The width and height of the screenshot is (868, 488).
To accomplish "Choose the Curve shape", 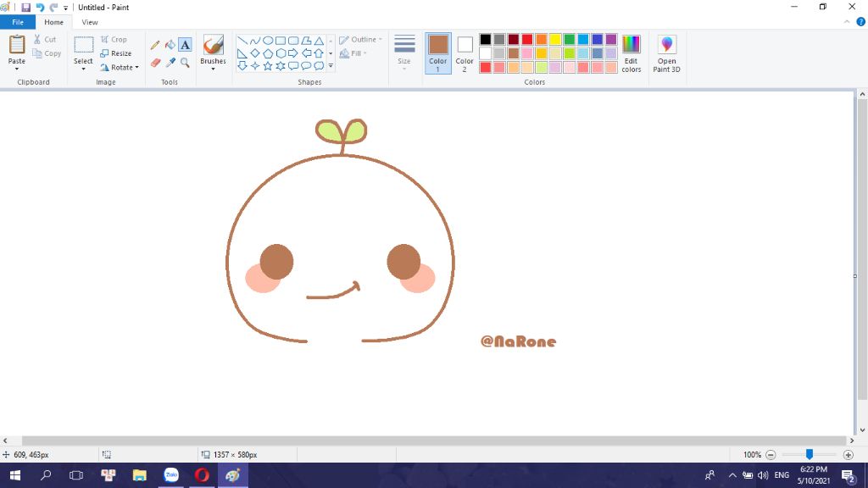I will pos(254,41).
